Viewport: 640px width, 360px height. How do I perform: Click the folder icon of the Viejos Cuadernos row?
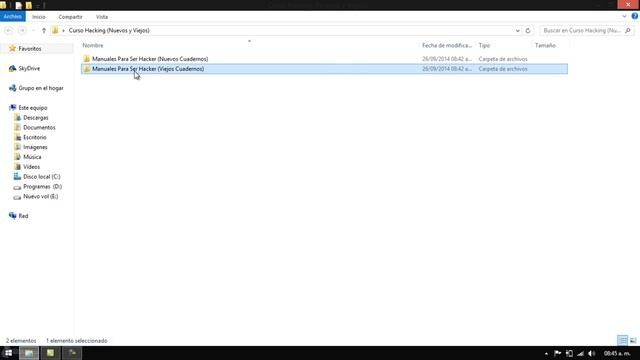tap(87, 69)
